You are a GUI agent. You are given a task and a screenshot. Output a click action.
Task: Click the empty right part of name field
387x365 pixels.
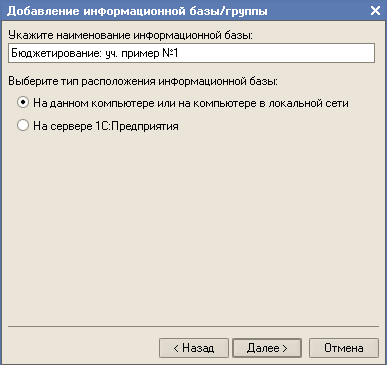[x=277, y=53]
